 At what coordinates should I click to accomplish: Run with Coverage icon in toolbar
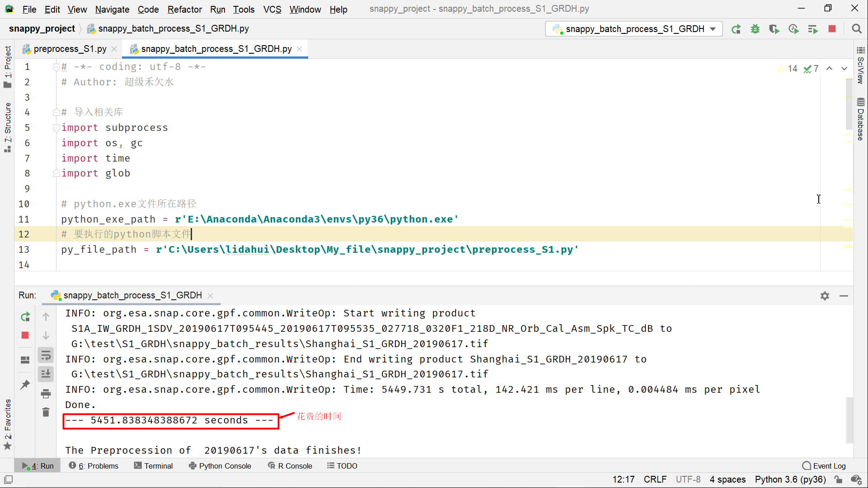pyautogui.click(x=774, y=29)
